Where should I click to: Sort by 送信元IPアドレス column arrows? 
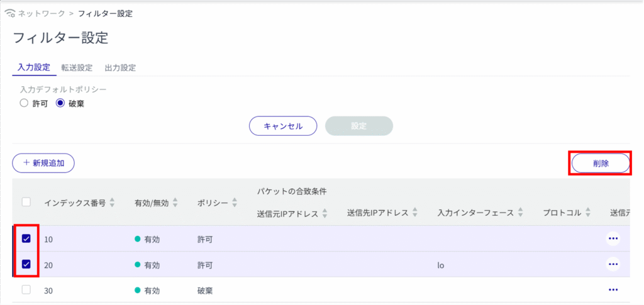pyautogui.click(x=325, y=213)
